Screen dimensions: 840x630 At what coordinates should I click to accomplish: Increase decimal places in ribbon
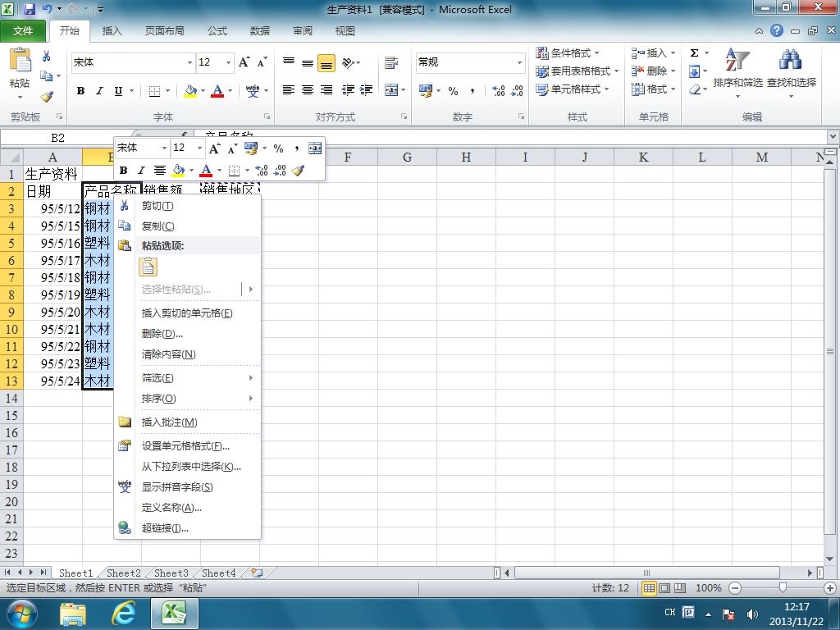[x=498, y=90]
